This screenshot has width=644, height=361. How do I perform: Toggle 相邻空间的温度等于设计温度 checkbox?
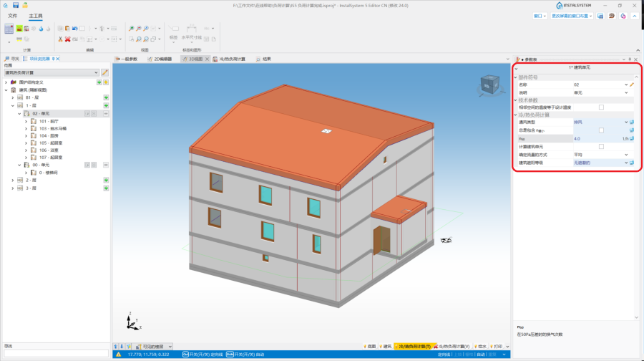click(601, 107)
